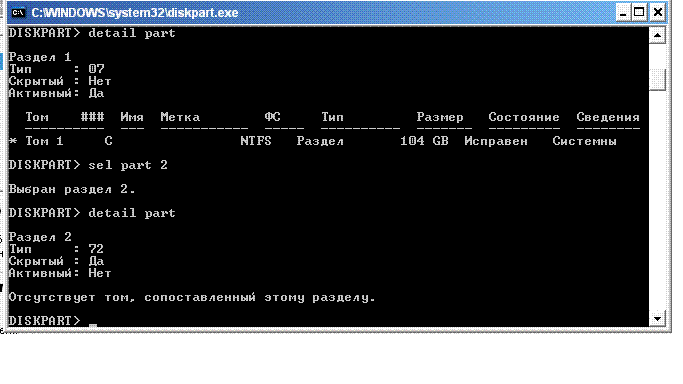Click the blinking cursor at the last DISKPART prompt

click(93, 324)
